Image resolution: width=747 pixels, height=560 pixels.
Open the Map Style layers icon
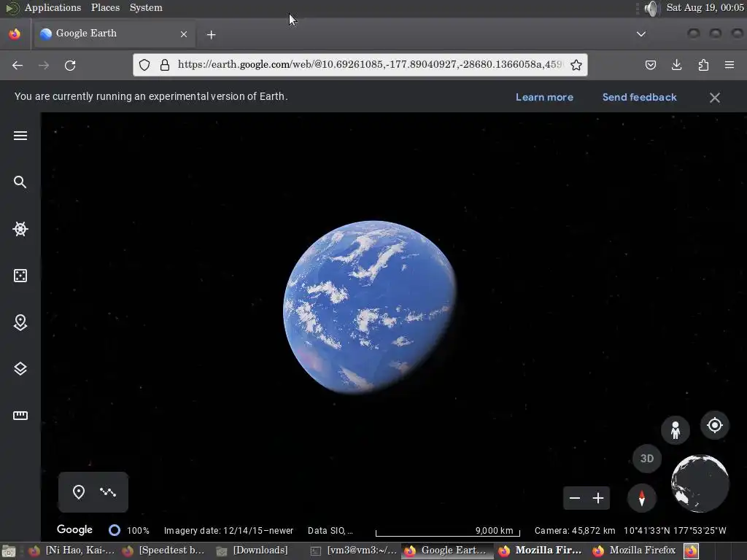click(x=20, y=369)
